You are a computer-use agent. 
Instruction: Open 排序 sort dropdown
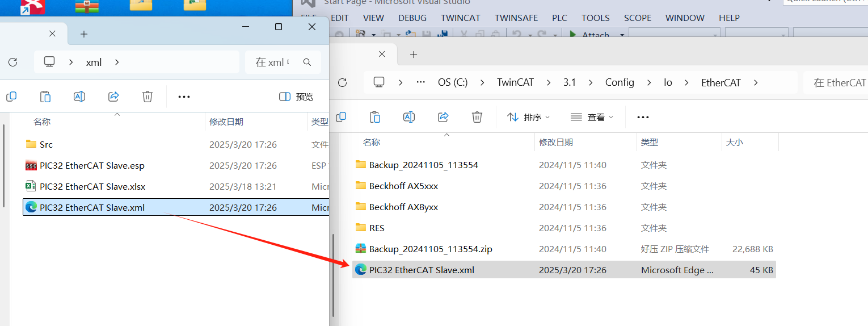click(529, 117)
